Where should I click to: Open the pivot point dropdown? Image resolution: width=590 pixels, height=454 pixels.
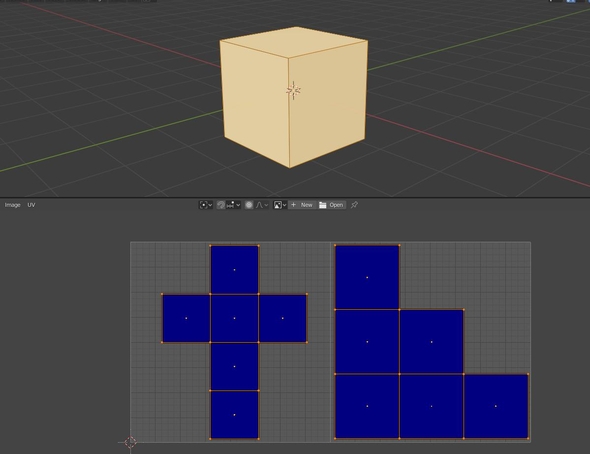point(206,205)
